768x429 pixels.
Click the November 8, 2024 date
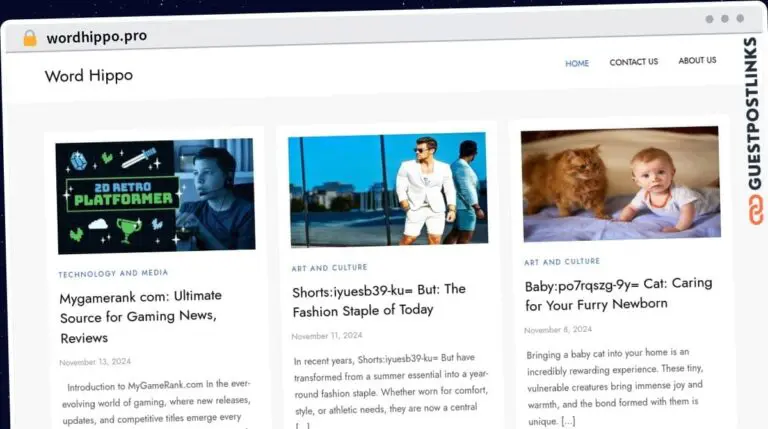558,330
